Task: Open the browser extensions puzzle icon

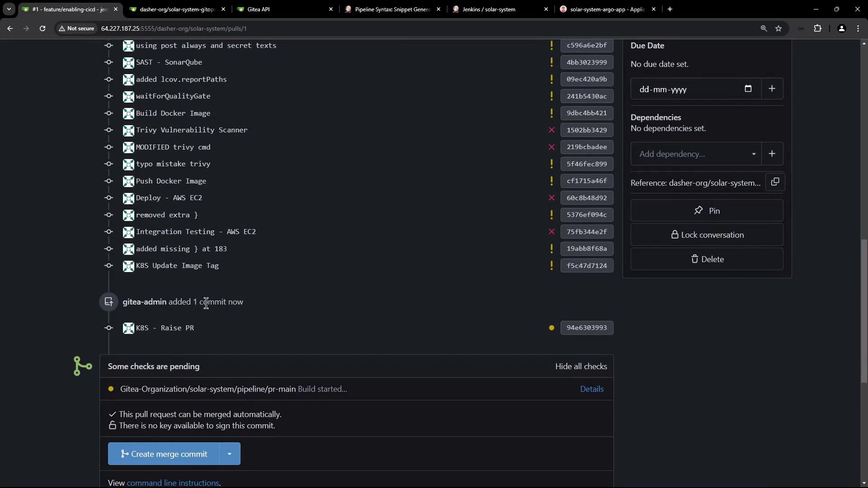Action: click(x=817, y=28)
